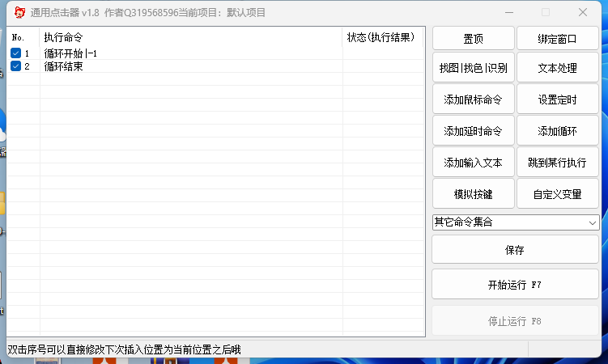Open 自定义变量 settings
The image size is (608, 364).
557,194
